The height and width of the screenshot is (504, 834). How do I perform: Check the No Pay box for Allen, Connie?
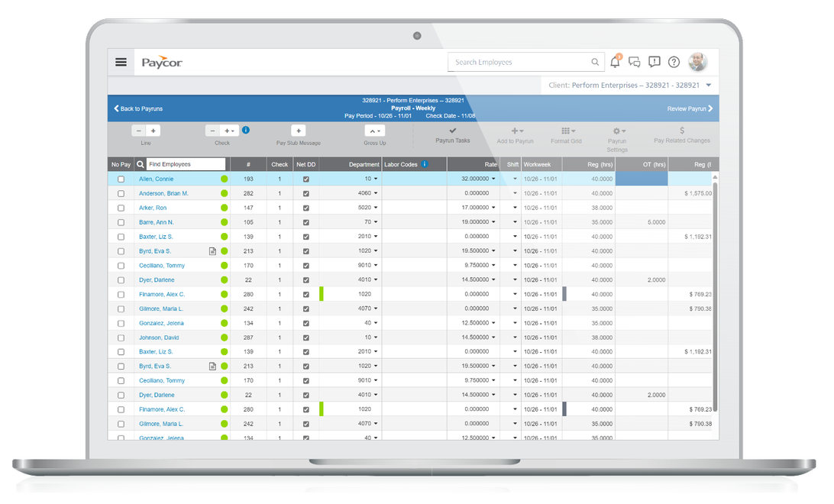[x=119, y=178]
